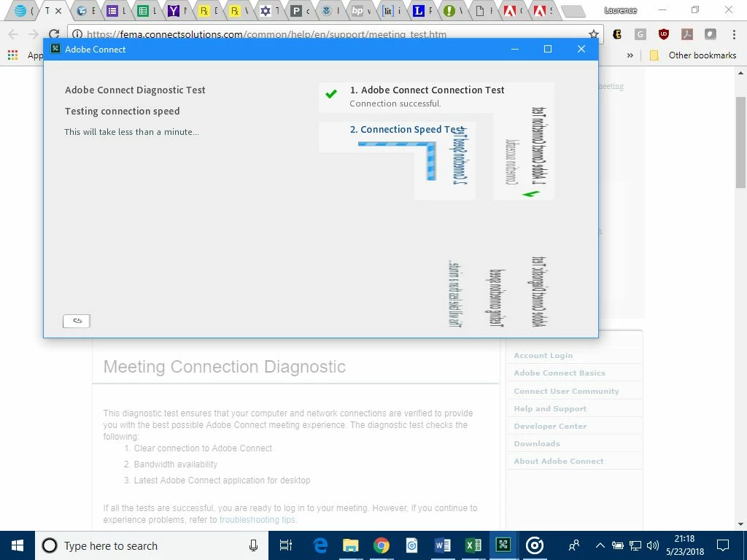Open the Windows Start menu
Viewport: 747px width, 560px height.
[x=18, y=545]
